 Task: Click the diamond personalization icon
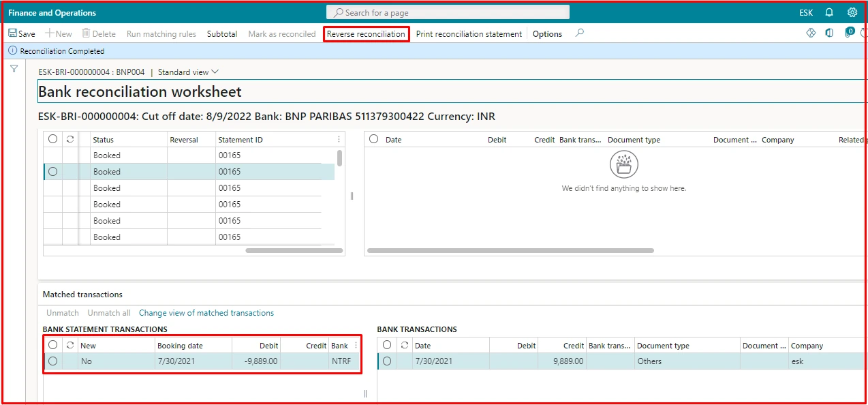[x=811, y=33]
